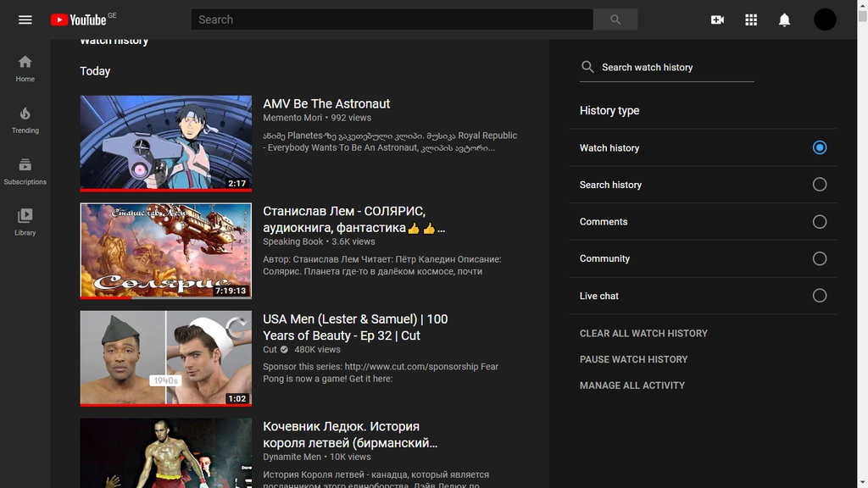Viewport: 868px width, 488px height.
Task: Click the Community label text
Action: [604, 259]
